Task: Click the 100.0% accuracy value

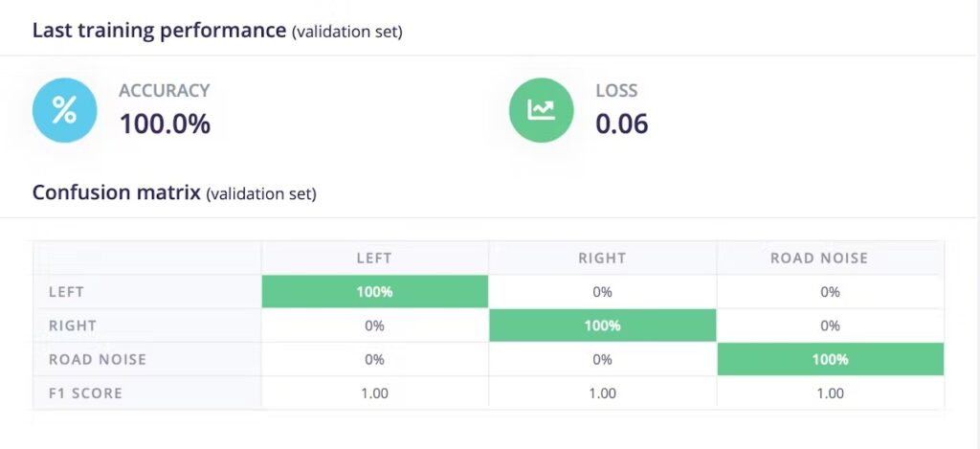Action: [x=165, y=123]
